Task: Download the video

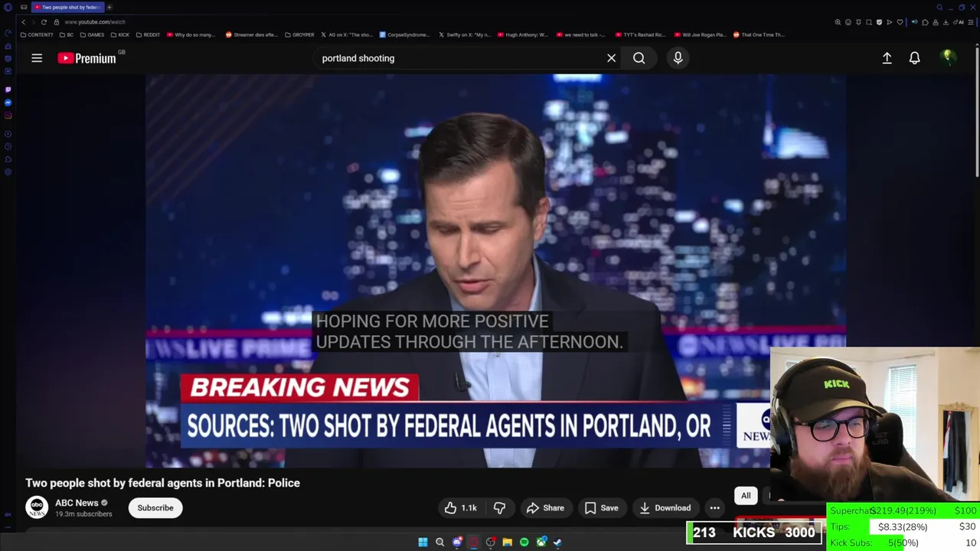Action: pos(665,507)
